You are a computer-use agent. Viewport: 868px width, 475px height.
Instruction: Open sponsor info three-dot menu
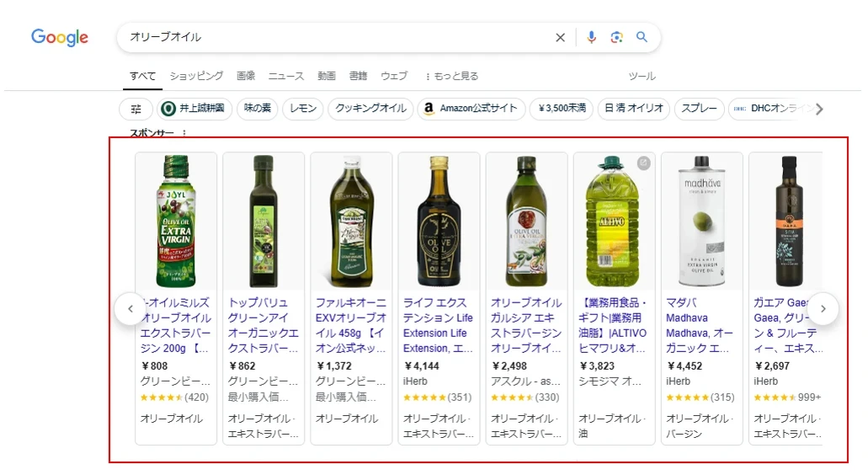coord(184,133)
